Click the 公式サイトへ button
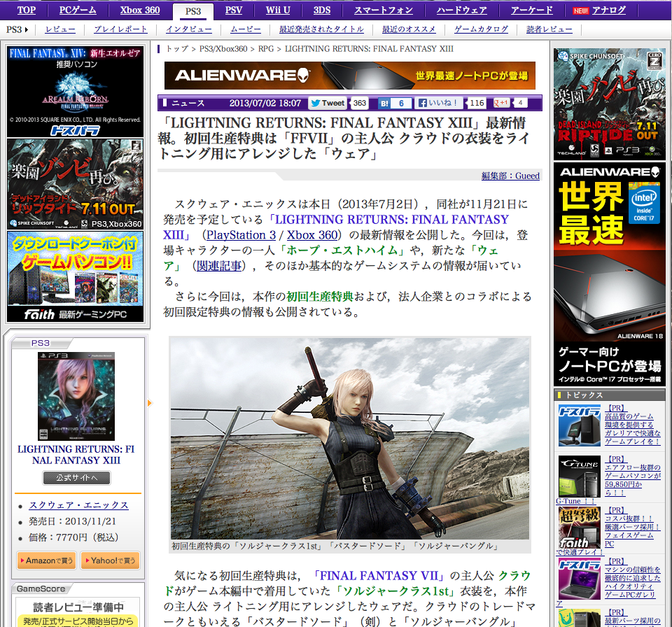 coord(77,477)
